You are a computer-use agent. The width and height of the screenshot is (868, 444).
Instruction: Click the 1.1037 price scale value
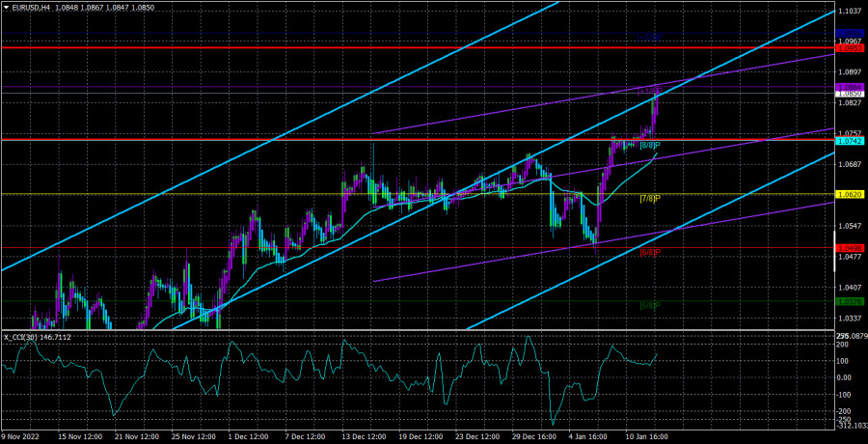(x=850, y=11)
